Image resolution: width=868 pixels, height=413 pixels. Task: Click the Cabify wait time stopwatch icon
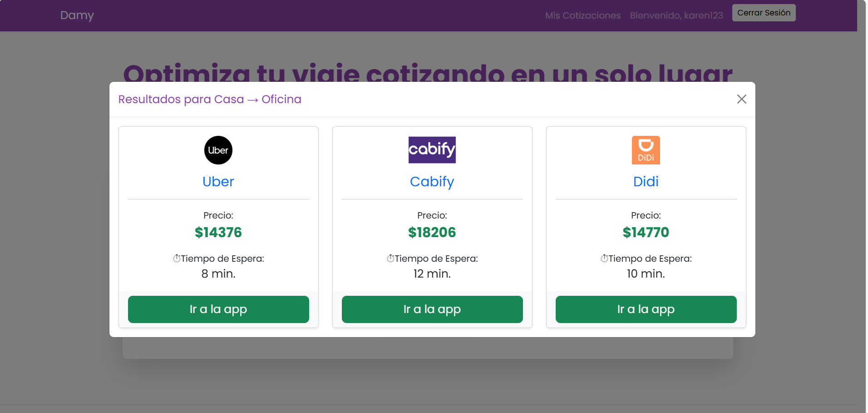[x=390, y=259]
